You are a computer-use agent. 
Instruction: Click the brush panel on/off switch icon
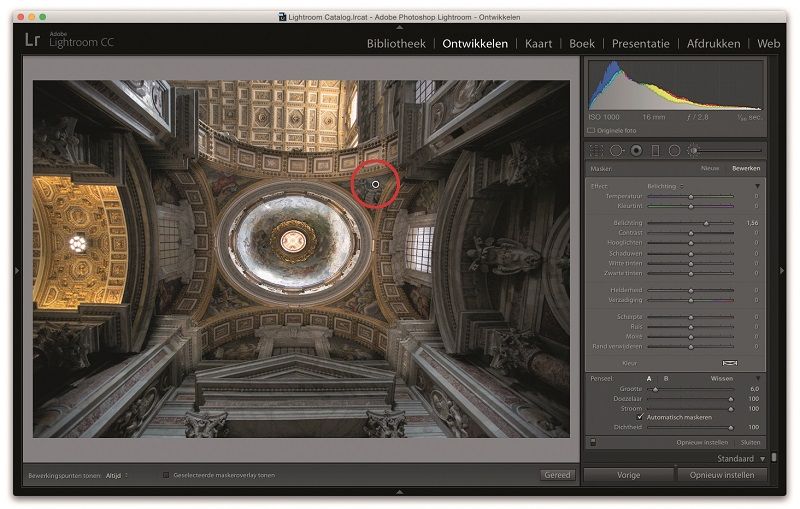tap(593, 441)
